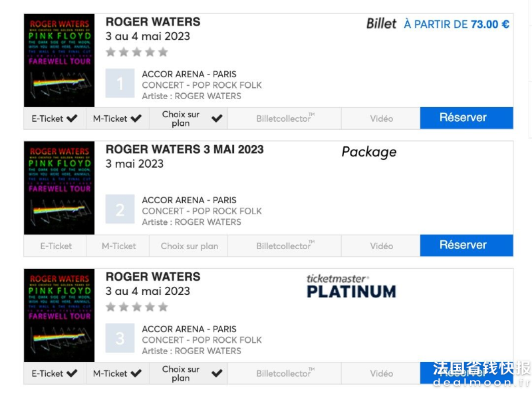Open Roger Waters poster thumbnail of first listing
The height and width of the screenshot is (394, 532).
click(59, 61)
